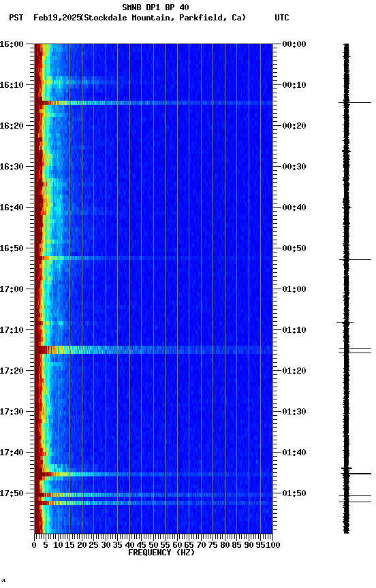
Task: Click the seismogram spike near 00:14 UTC
Action: [x=355, y=102]
